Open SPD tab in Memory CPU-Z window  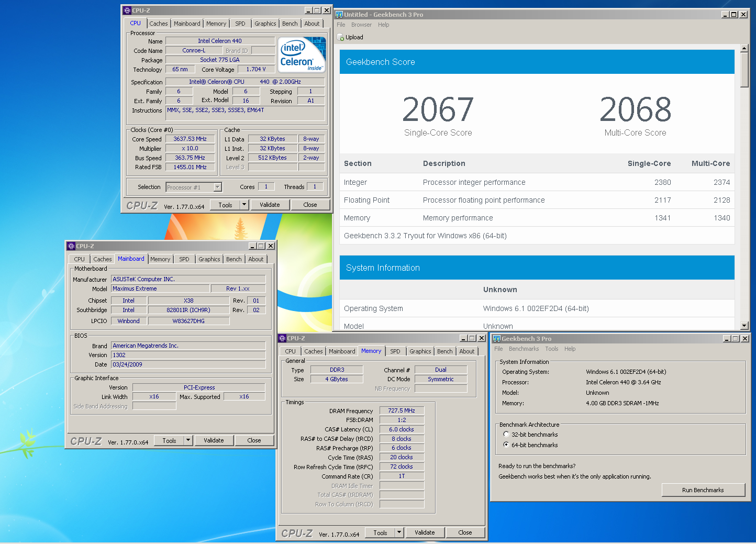pyautogui.click(x=395, y=351)
